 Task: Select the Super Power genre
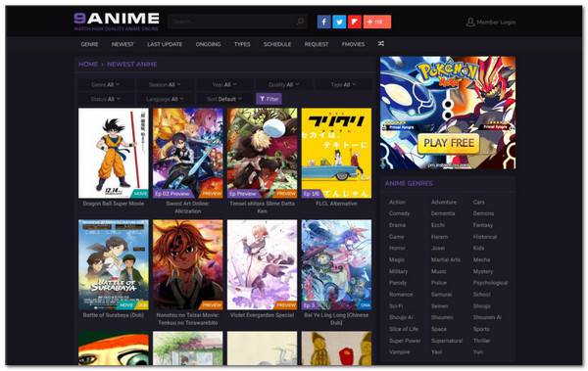[405, 341]
